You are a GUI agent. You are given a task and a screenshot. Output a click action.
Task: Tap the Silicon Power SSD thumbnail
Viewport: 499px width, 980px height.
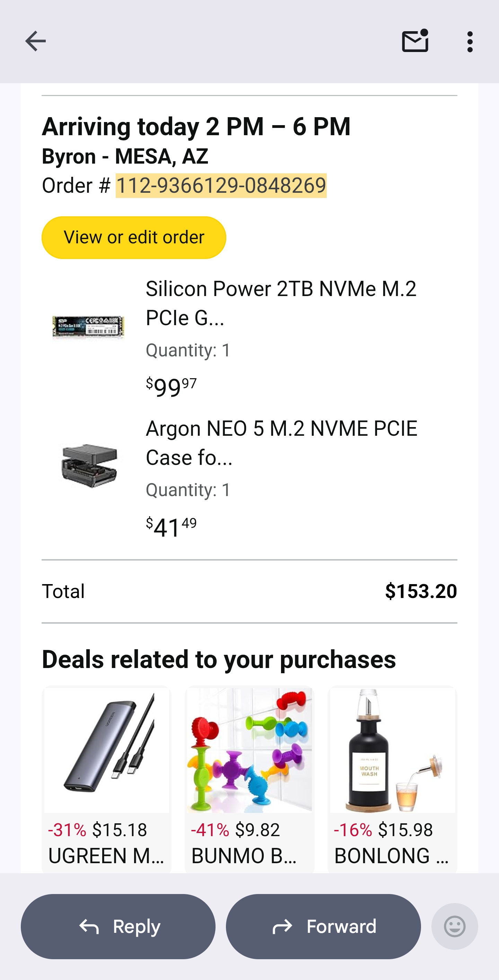88,327
